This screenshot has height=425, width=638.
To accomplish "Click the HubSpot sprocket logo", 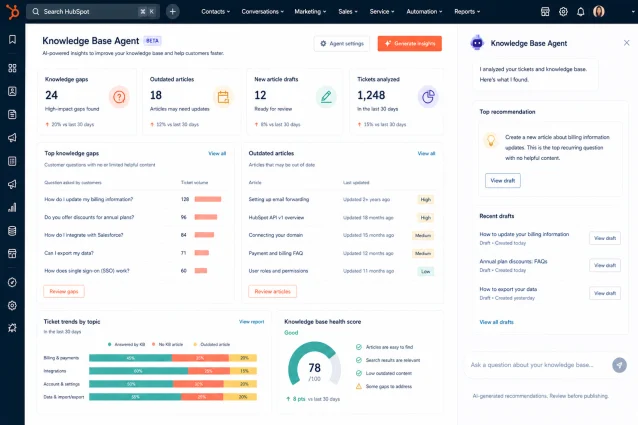I will [13, 11].
